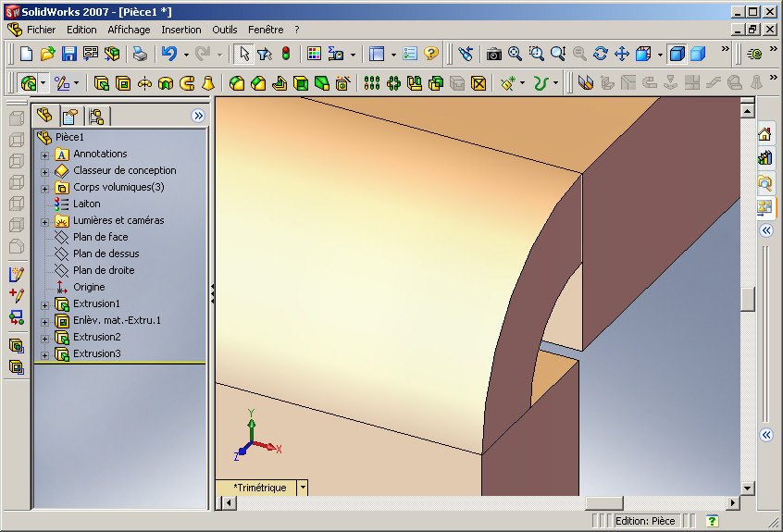The width and height of the screenshot is (783, 532).
Task: Open the Undo history dropdown arrow
Action: [186, 55]
